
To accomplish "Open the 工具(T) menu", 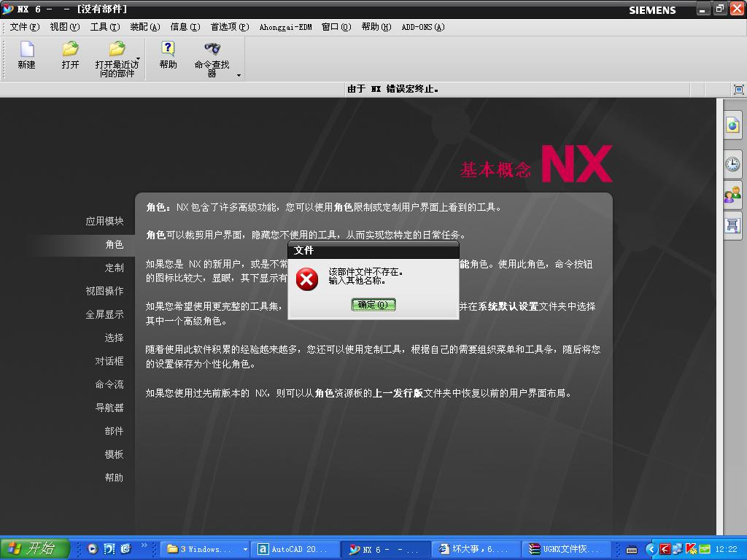I will [x=105, y=27].
